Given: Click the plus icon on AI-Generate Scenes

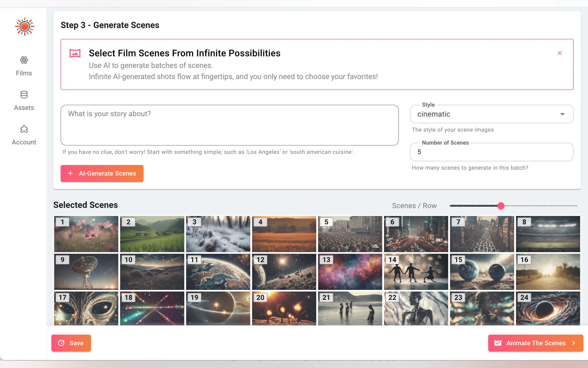Looking at the screenshot, I should [71, 173].
